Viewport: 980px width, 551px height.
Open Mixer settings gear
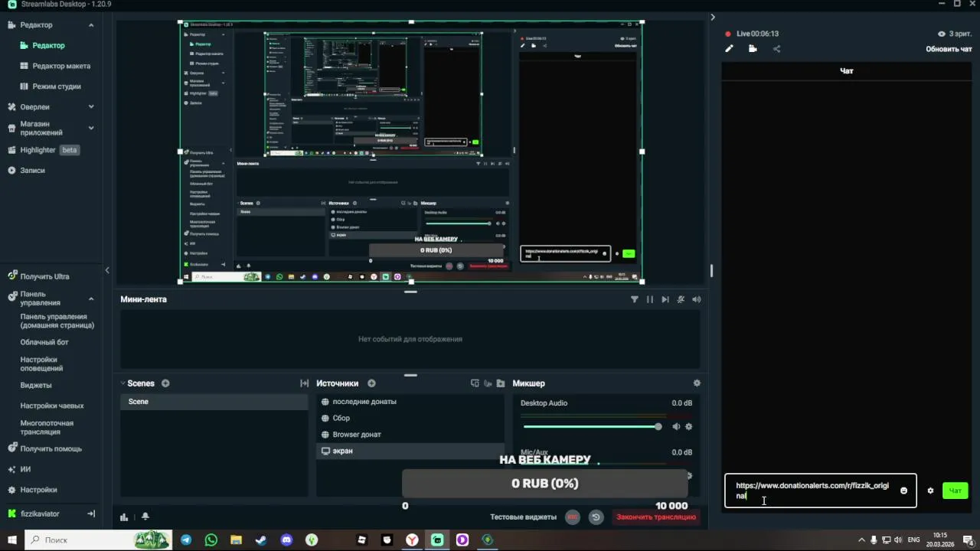(x=697, y=383)
